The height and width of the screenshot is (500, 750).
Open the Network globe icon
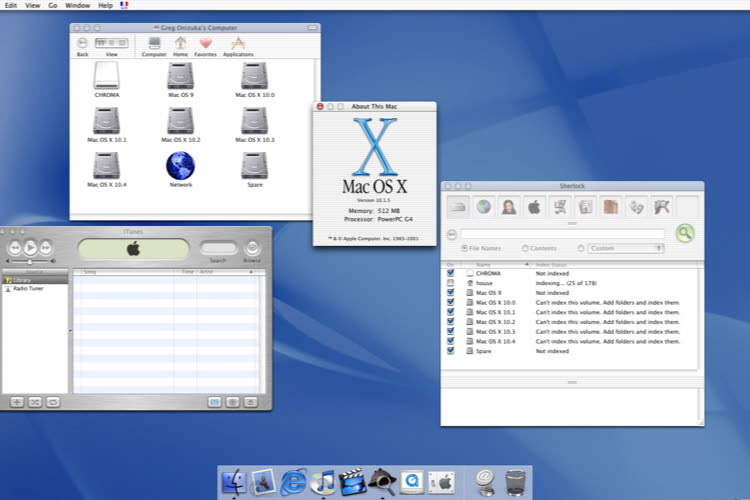pos(181,164)
